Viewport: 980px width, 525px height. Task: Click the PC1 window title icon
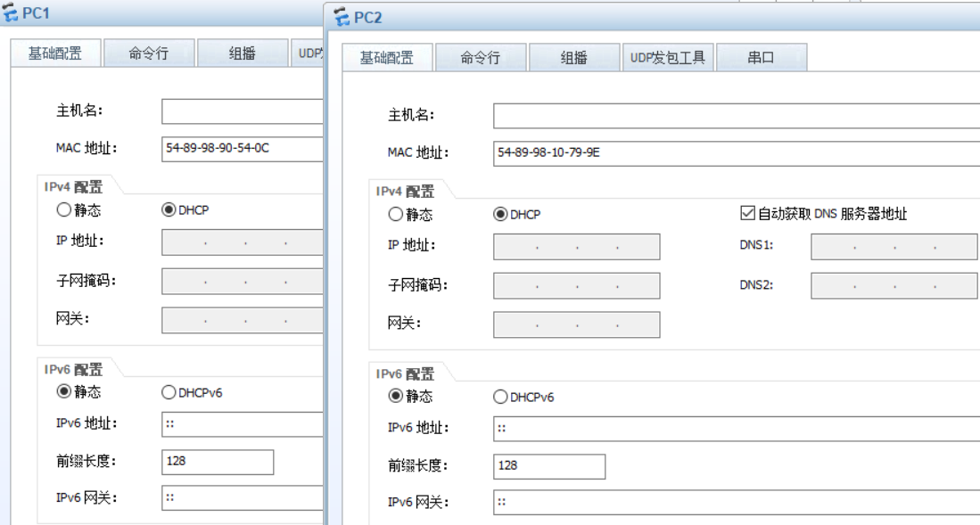click(x=10, y=13)
